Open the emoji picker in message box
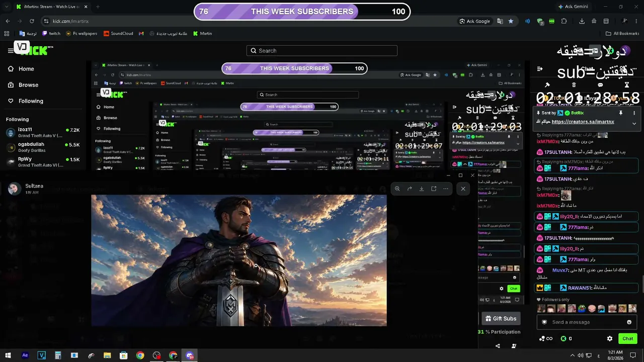The image size is (644, 362). tap(629, 322)
